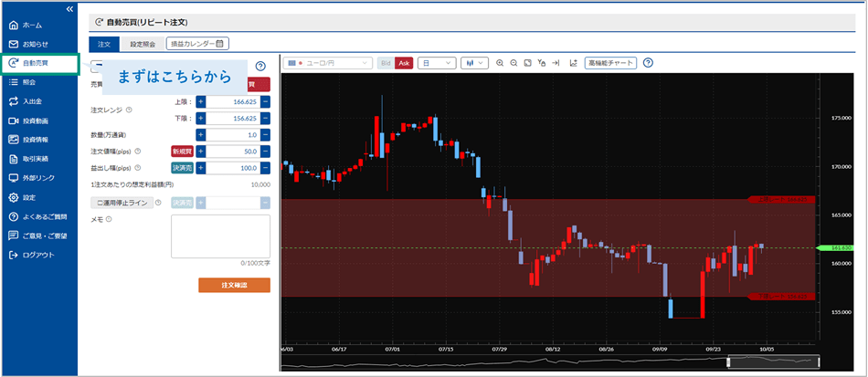Viewport: 868px width, 377px height.
Task: Click into the メモ text area
Action: coord(220,236)
